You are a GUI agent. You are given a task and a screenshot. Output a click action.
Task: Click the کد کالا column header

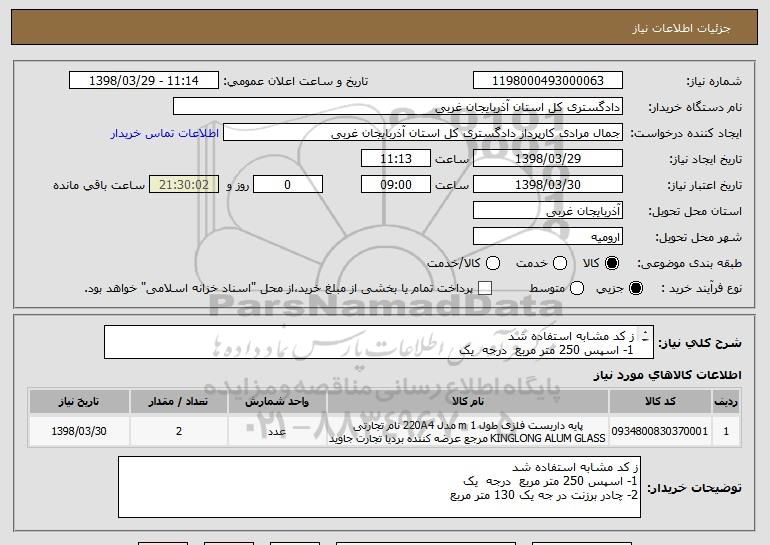click(x=660, y=402)
